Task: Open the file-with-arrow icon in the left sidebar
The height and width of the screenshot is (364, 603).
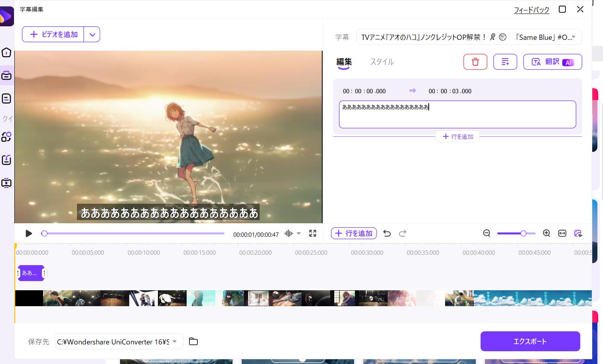Action: [6, 160]
